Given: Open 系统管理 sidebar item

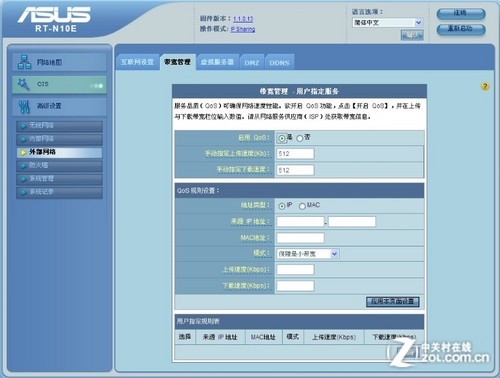Looking at the screenshot, I should pos(59,179).
